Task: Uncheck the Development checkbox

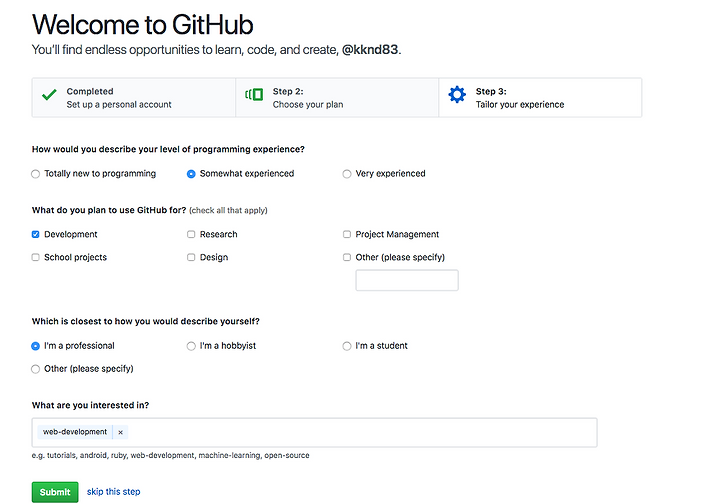Action: pyautogui.click(x=35, y=235)
